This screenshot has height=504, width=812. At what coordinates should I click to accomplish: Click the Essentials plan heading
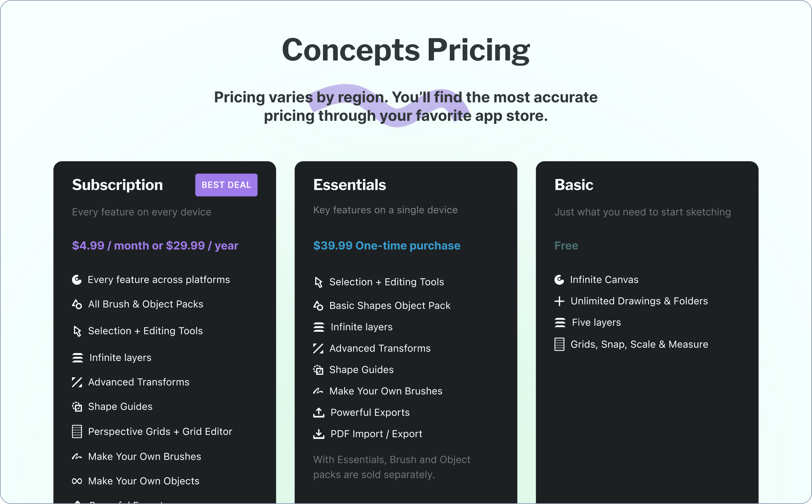(x=350, y=185)
